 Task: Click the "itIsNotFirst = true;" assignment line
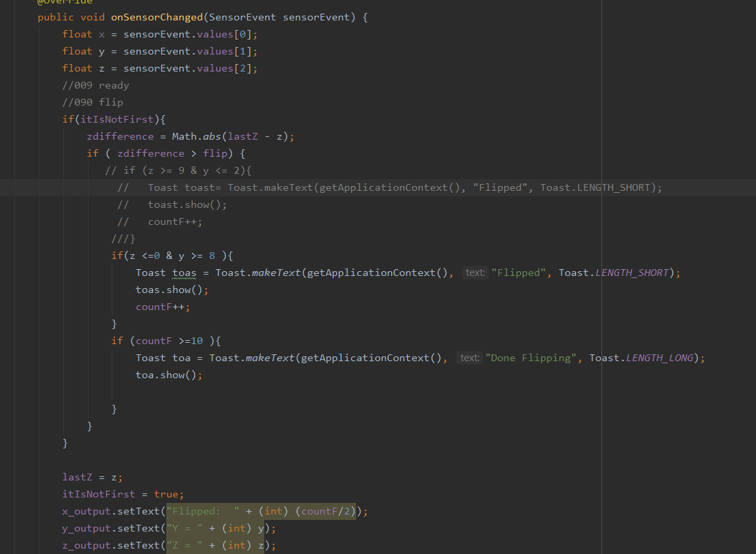[123, 494]
